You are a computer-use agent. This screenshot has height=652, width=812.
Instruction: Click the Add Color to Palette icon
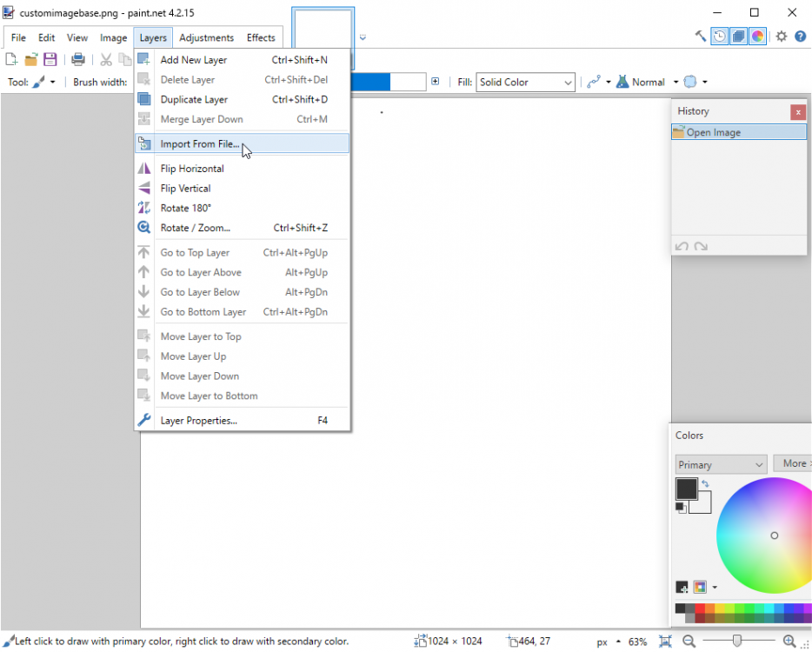(682, 588)
